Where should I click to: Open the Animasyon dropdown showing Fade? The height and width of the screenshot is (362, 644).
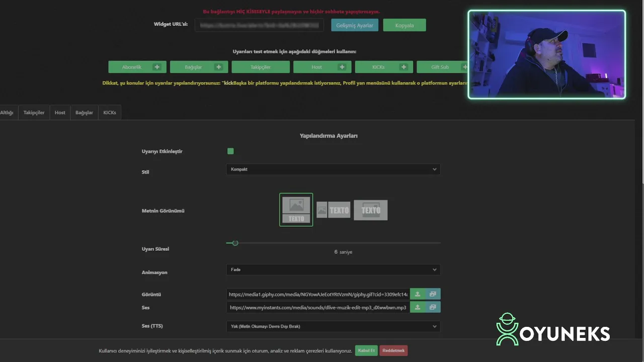pos(333,269)
